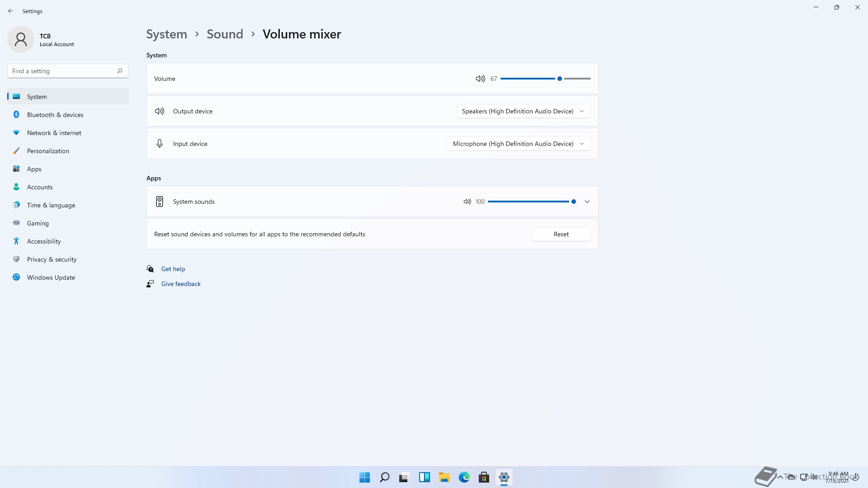
Task: Open Network & internet settings
Action: (x=54, y=133)
